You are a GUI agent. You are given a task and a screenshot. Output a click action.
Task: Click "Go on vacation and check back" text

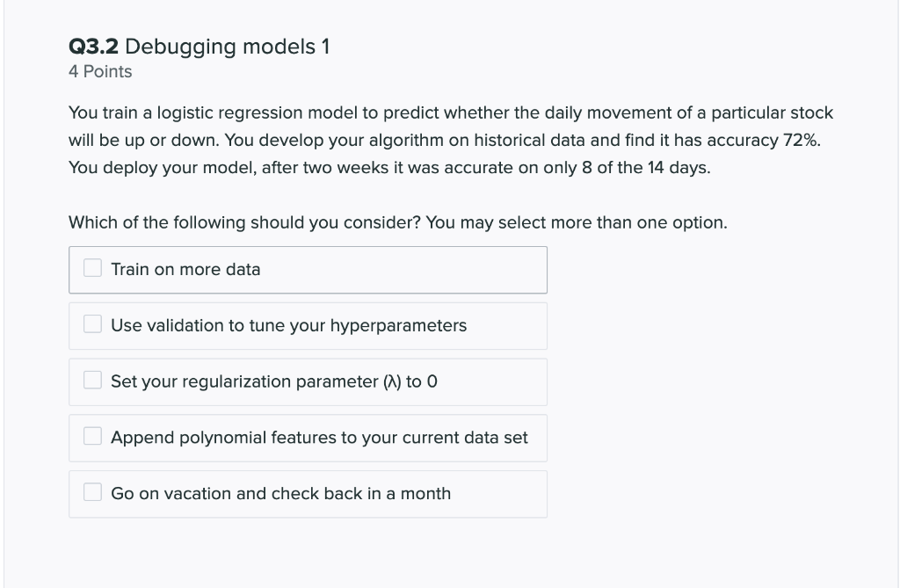(x=236, y=494)
